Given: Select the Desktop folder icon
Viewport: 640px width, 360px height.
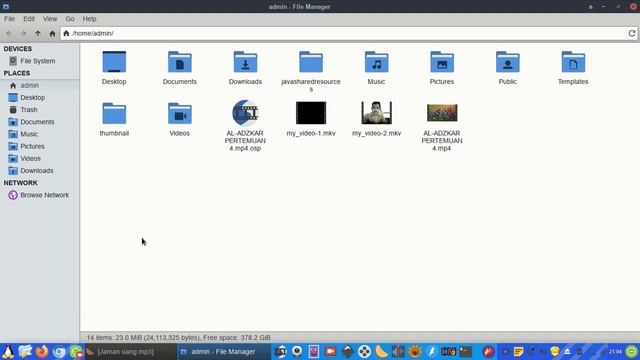Looking at the screenshot, I should tap(114, 62).
